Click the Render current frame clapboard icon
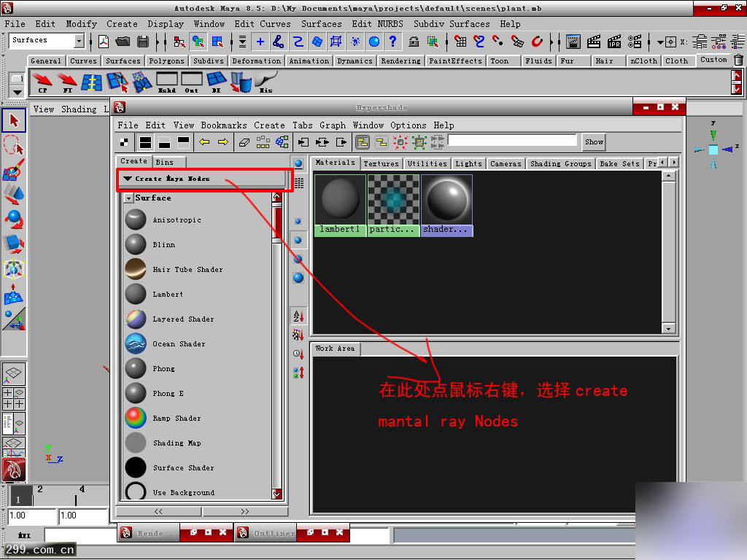The width and height of the screenshot is (747, 560). click(x=594, y=42)
